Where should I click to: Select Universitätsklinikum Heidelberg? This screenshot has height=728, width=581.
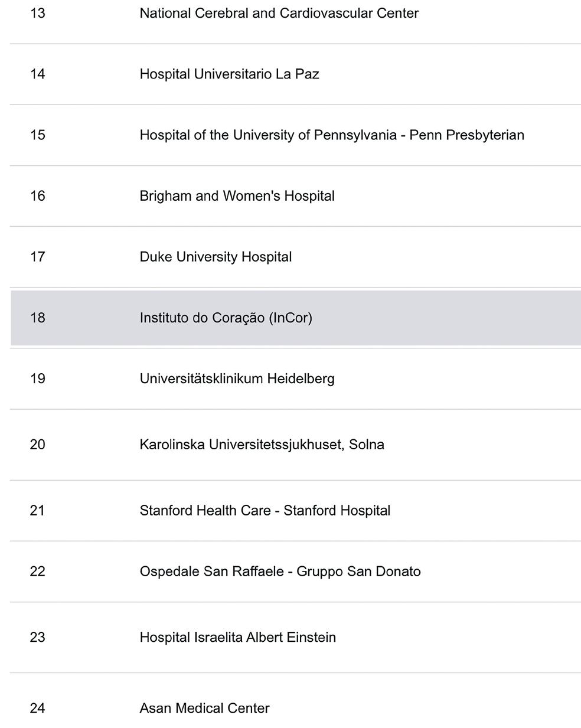tap(237, 378)
